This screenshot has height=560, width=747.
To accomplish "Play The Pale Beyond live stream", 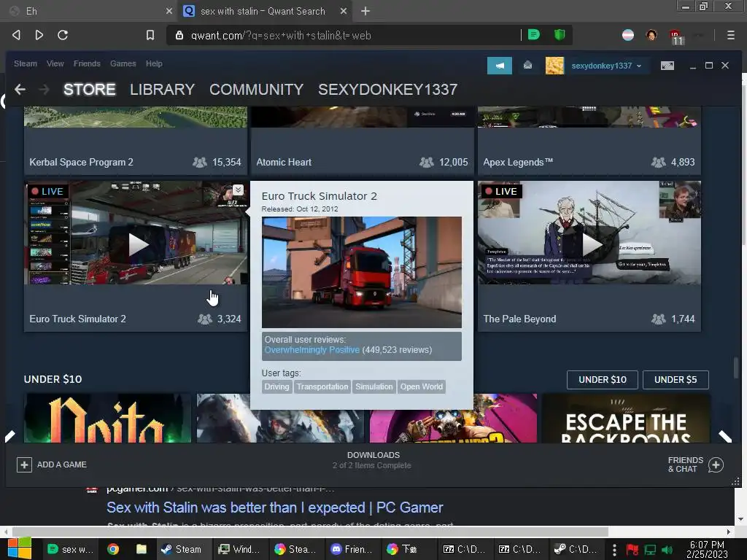I will point(592,244).
